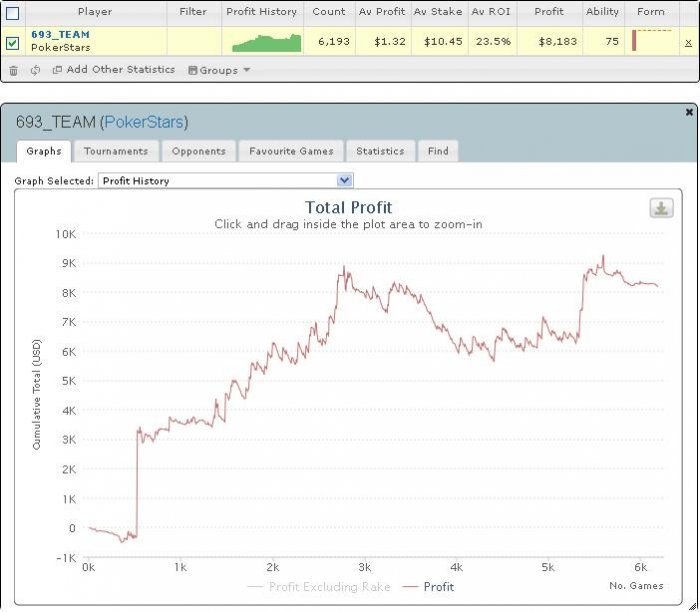
Task: Click the $8,183 profit value
Action: [x=558, y=42]
